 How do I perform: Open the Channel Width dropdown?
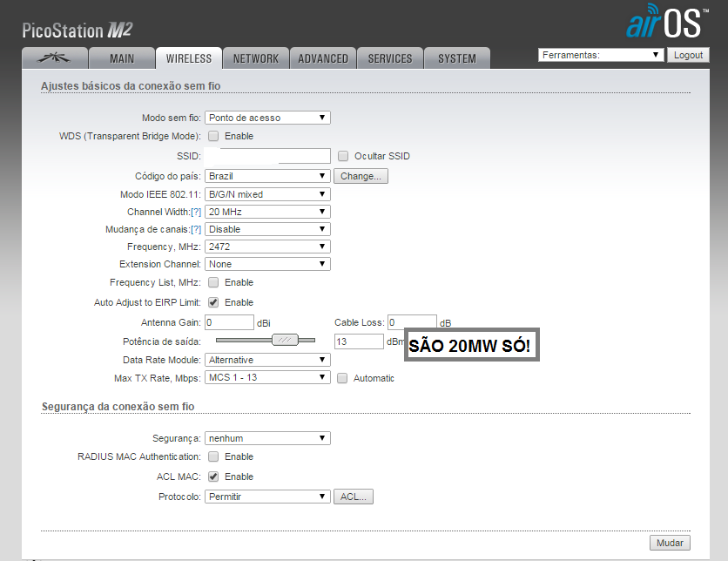267,212
